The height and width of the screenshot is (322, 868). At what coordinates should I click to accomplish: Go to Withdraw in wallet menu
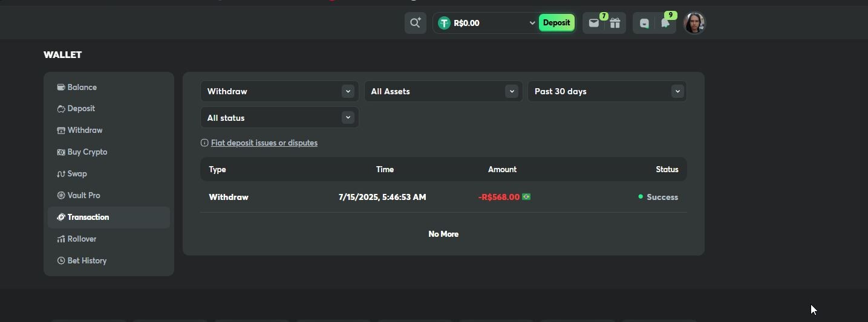point(109,130)
